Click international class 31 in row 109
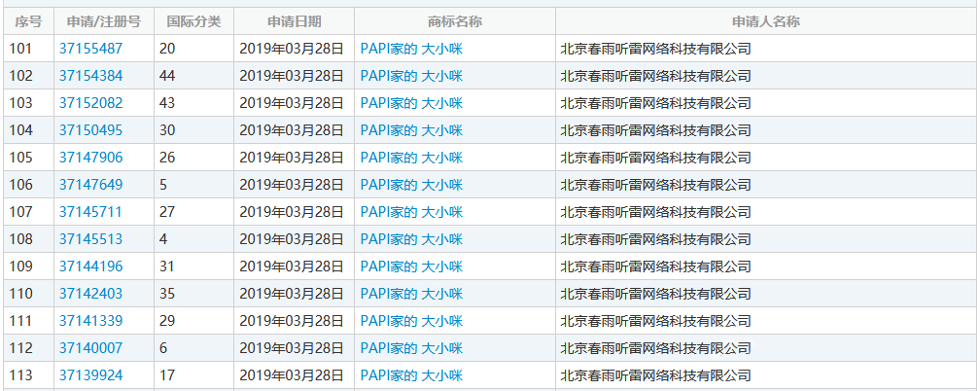This screenshot has width=980, height=391. (x=167, y=267)
